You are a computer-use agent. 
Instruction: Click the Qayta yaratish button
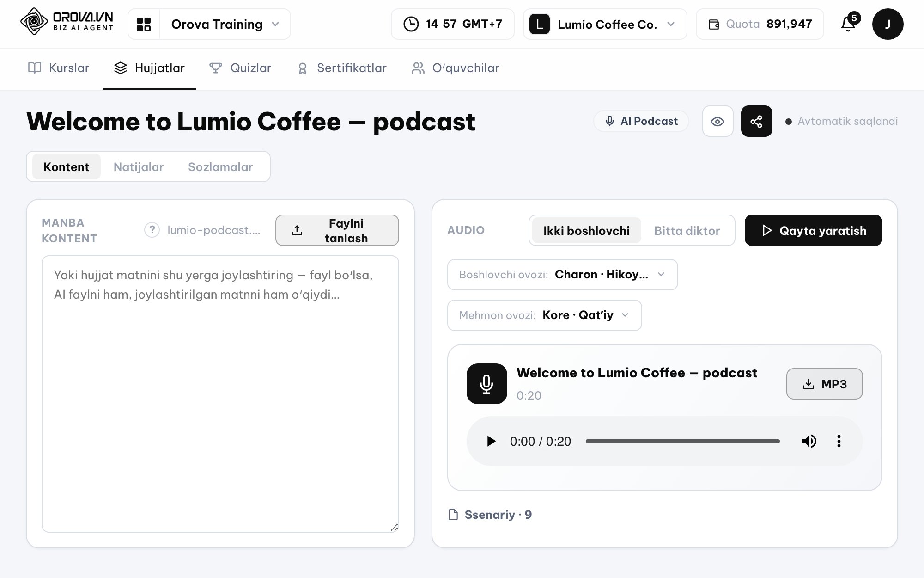813,230
